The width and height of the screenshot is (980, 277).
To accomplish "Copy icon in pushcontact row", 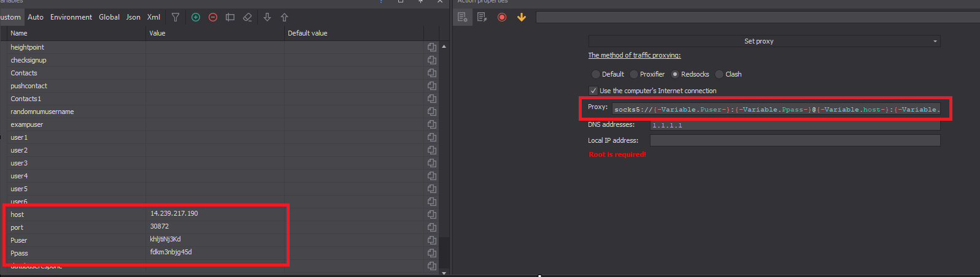I will (432, 86).
